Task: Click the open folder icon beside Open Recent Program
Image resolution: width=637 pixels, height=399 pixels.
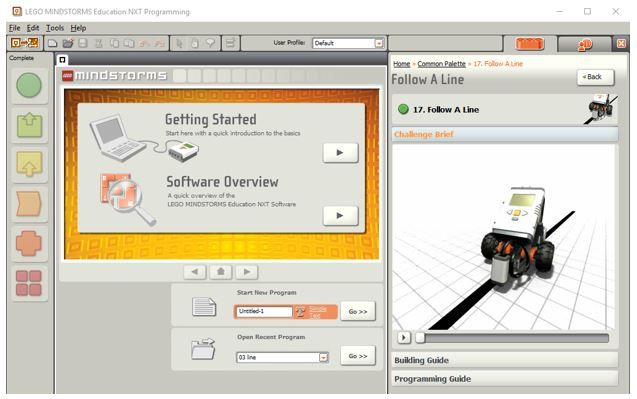Action: [x=204, y=349]
